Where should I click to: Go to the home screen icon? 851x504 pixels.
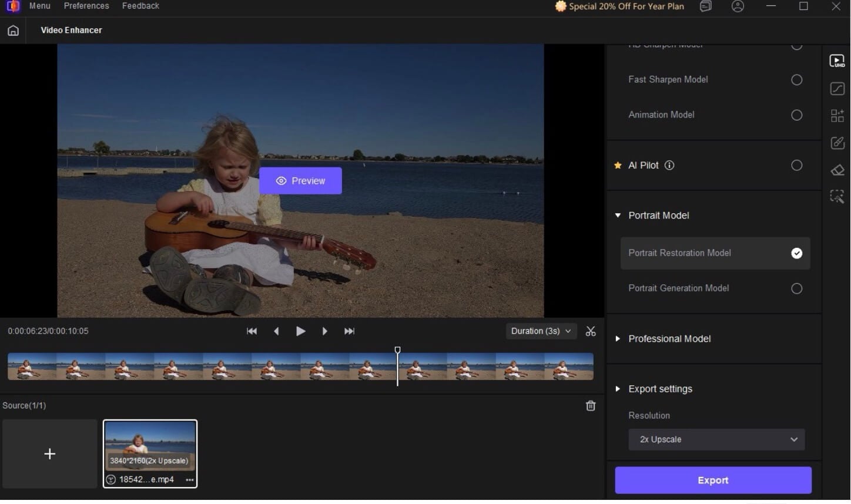point(13,31)
